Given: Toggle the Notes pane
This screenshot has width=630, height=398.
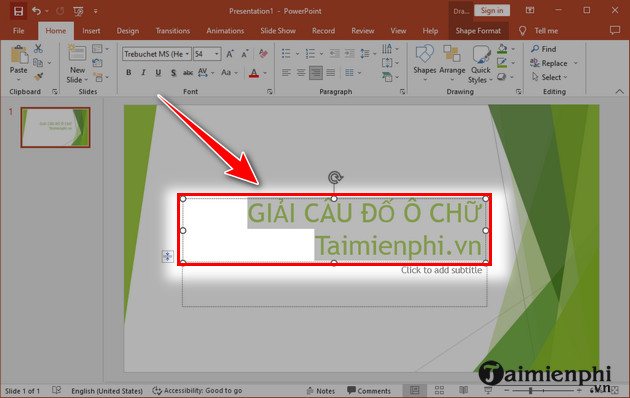Looking at the screenshot, I should coord(321,390).
